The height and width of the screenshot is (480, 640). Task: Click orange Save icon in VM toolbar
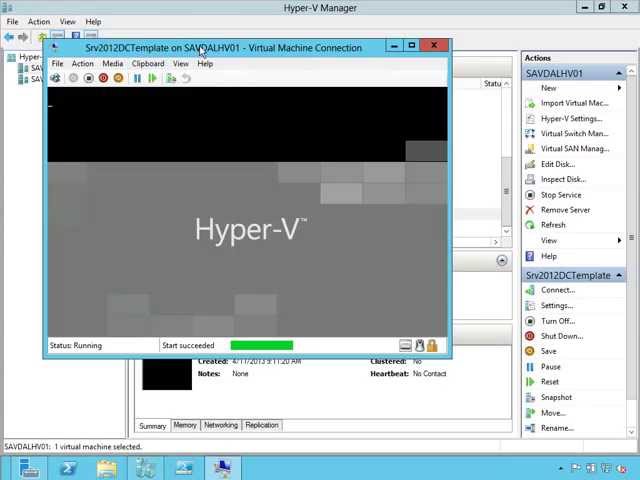pos(118,78)
